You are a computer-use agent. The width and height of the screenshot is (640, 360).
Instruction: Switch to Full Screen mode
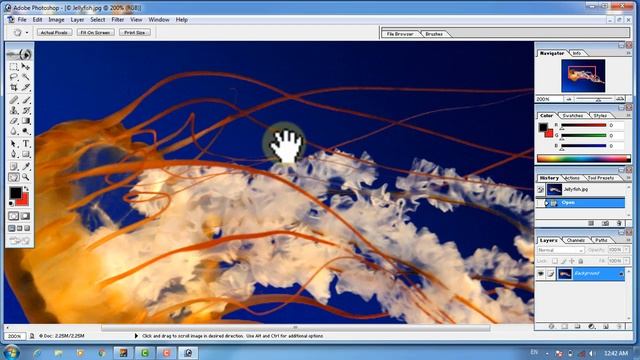[27, 228]
